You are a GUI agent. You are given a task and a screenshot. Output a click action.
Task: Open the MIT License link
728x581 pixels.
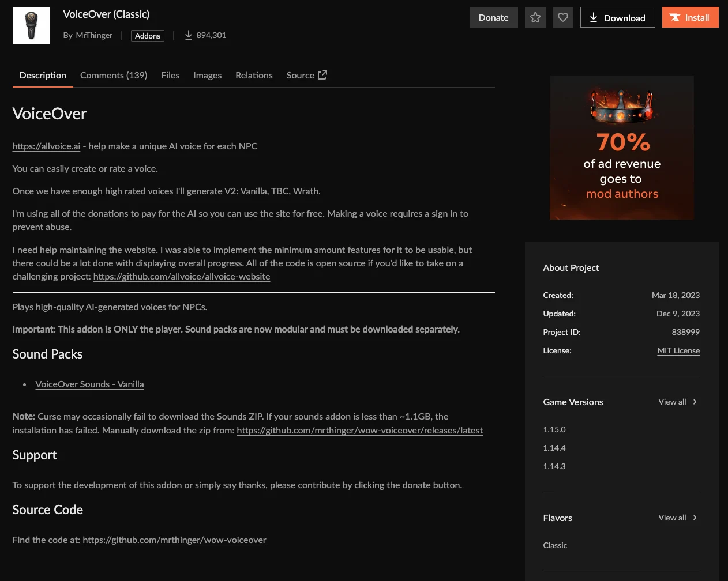(678, 350)
